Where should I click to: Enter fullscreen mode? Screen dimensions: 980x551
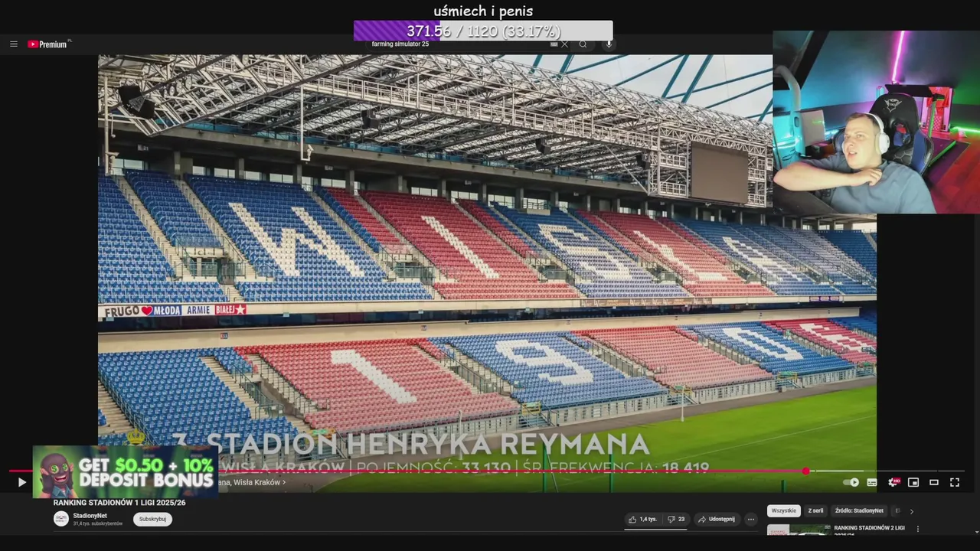coord(955,482)
